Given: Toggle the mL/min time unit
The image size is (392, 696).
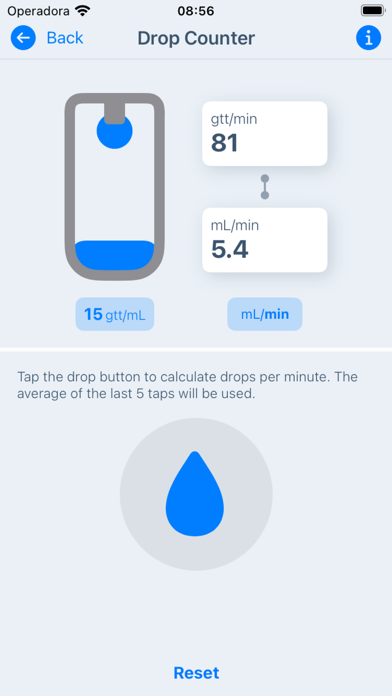Looking at the screenshot, I should (265, 314).
